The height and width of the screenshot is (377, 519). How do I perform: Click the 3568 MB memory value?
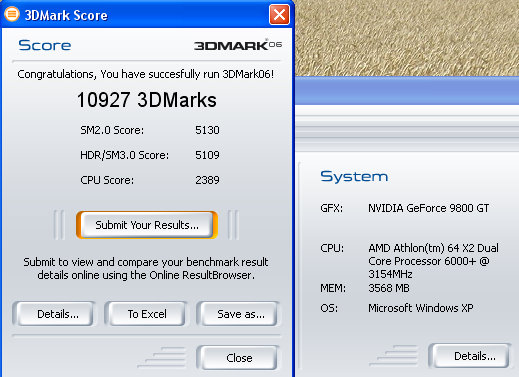(389, 288)
